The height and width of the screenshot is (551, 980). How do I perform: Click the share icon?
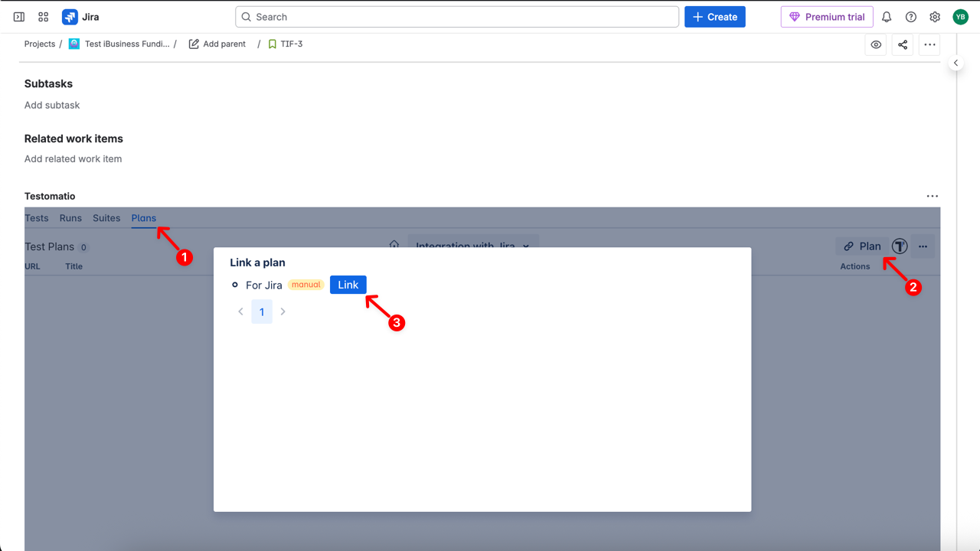click(x=903, y=44)
